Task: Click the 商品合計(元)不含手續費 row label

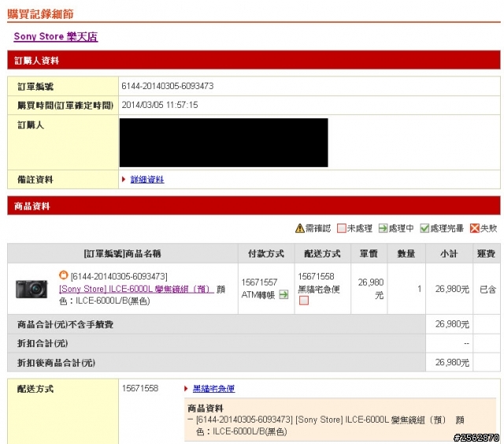Action: coord(65,324)
